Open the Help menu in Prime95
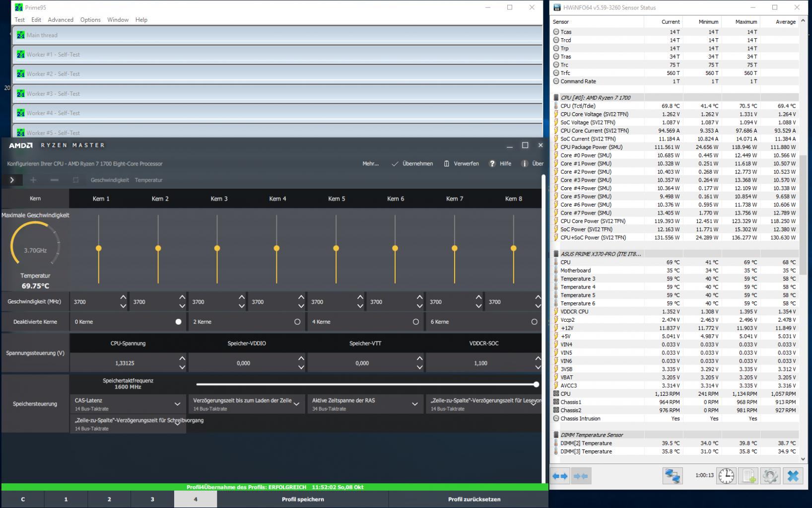The width and height of the screenshot is (812, 508). click(x=141, y=20)
